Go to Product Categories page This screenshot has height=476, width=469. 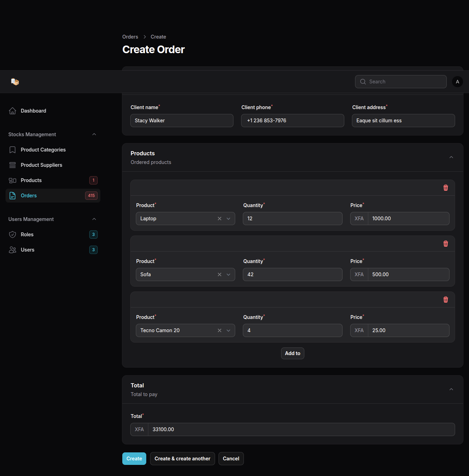[43, 150]
